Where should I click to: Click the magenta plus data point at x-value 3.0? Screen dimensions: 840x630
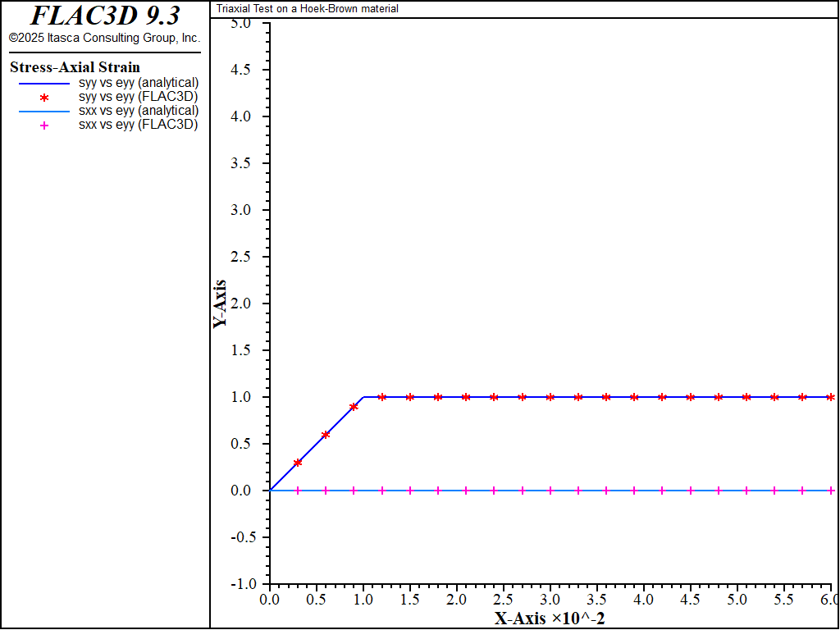pyautogui.click(x=550, y=491)
